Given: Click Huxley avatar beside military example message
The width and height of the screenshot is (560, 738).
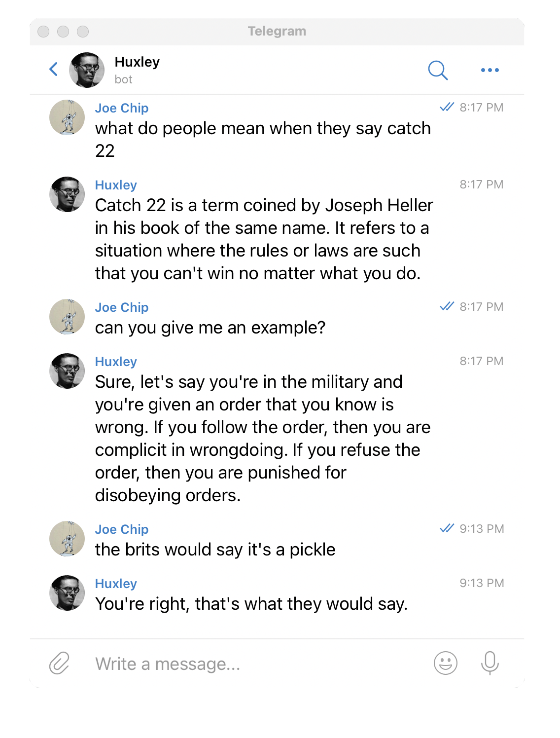Looking at the screenshot, I should tap(67, 371).
